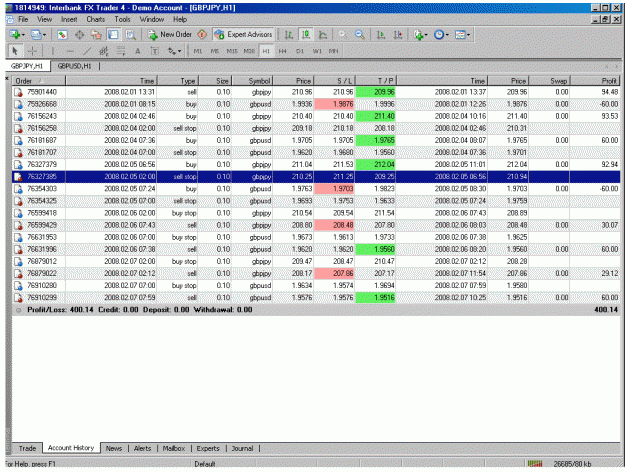Open the Journal terminal tab
Screen dimensions: 625x472
point(242,448)
